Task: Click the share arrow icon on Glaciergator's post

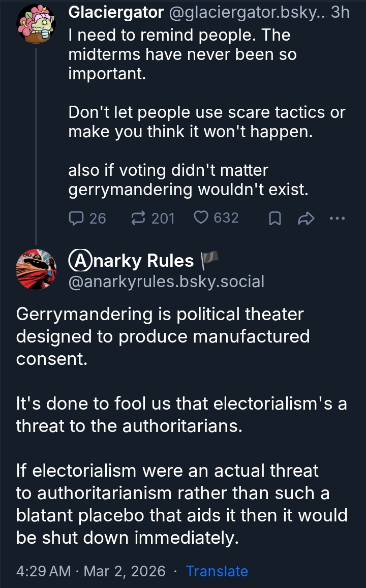Action: [306, 219]
